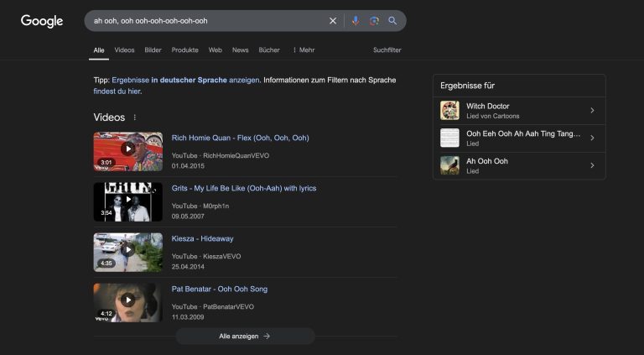Open the Mehr dropdown menu
The width and height of the screenshot is (644, 355).
[304, 50]
